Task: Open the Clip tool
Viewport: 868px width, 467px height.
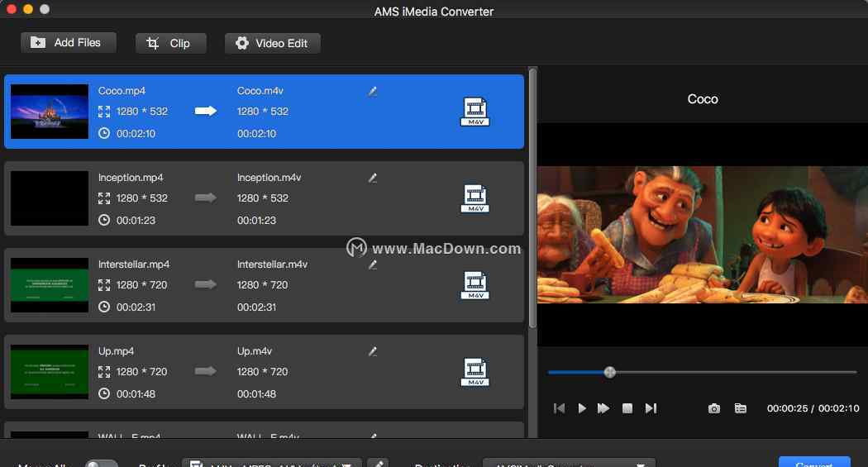Action: pos(170,43)
